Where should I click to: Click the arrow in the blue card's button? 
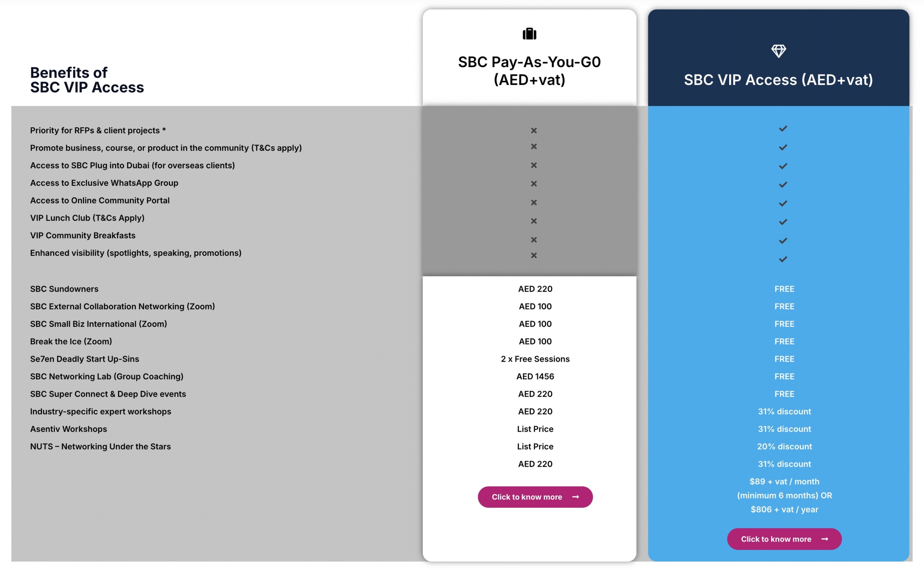[824, 539]
